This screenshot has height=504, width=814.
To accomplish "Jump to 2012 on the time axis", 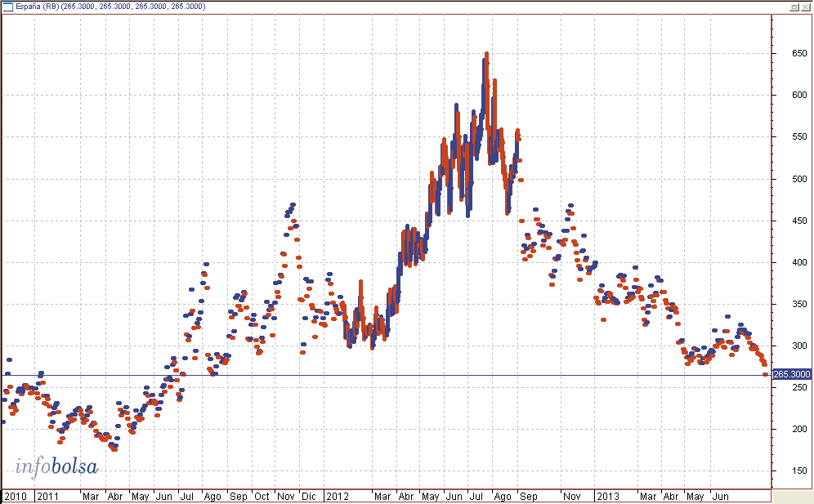I will (337, 496).
